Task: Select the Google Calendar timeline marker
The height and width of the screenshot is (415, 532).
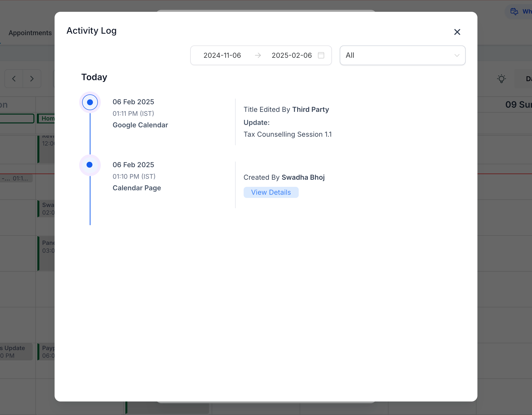Action: [x=90, y=102]
